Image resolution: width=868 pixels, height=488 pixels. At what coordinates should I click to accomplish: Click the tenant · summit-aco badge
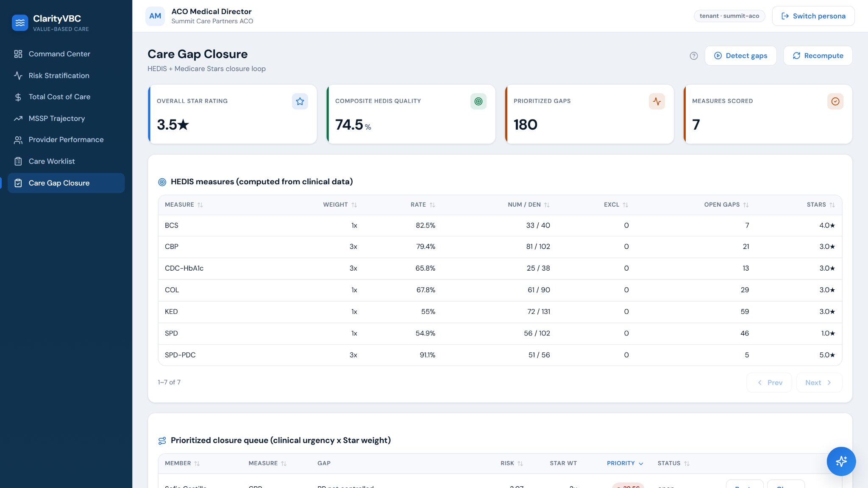(x=729, y=16)
